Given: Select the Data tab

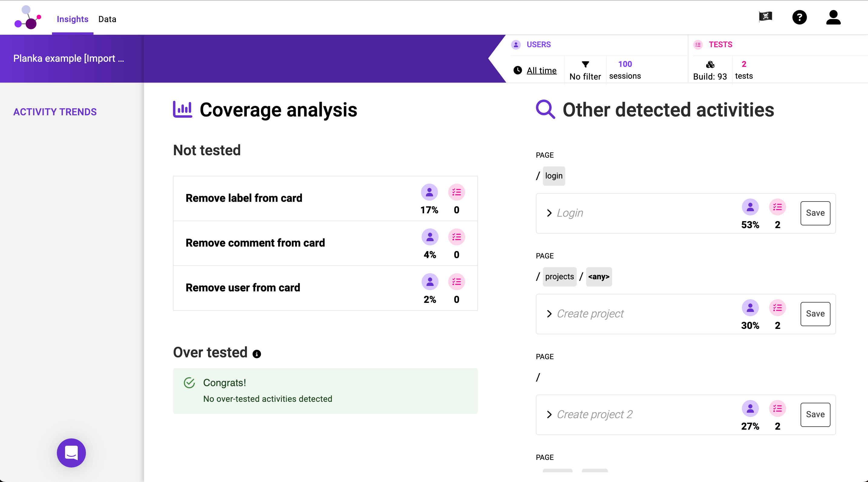Looking at the screenshot, I should [107, 19].
